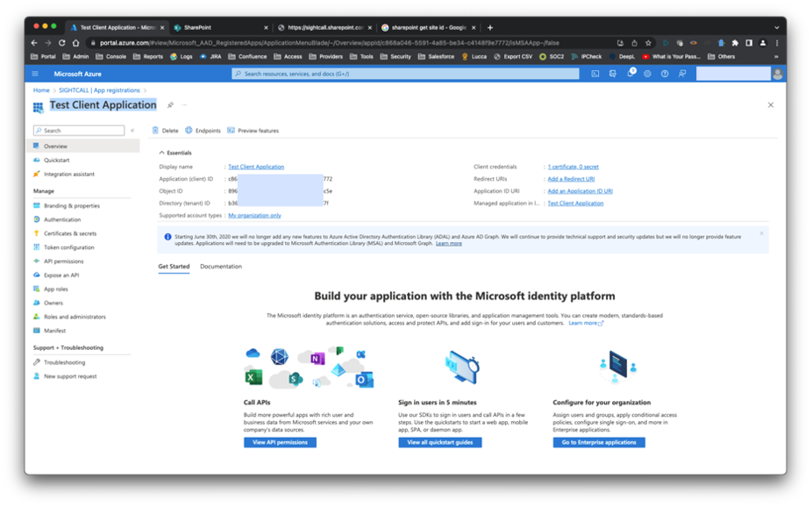Image resolution: width=812 pixels, height=507 pixels.
Task: Open the more options ellipsis beside title
Action: point(184,105)
